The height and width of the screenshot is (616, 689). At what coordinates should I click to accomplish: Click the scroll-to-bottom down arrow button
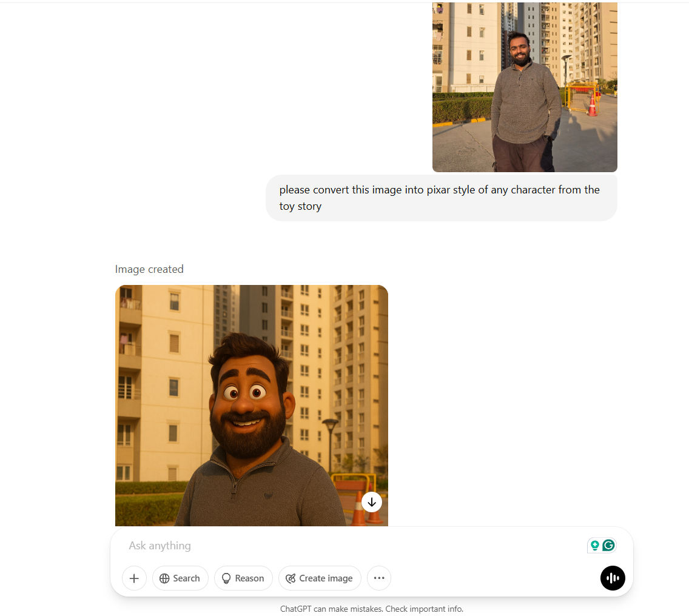pos(372,502)
